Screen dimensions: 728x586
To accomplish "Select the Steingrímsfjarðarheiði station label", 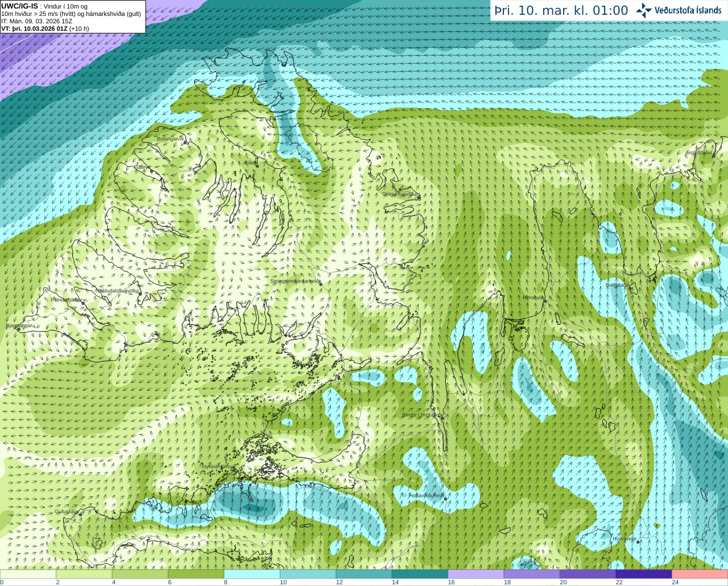I will pyautogui.click(x=295, y=281).
